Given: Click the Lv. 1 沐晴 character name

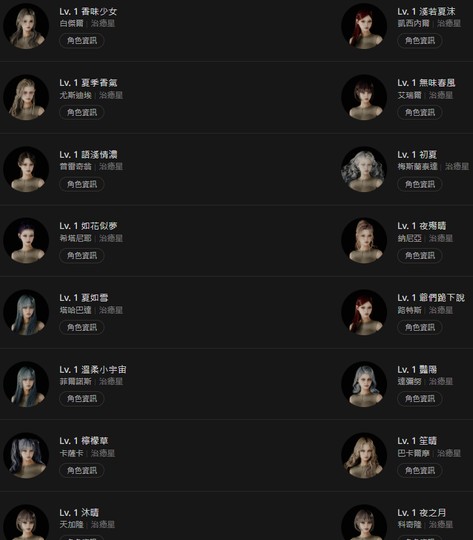Looking at the screenshot, I should [79, 513].
